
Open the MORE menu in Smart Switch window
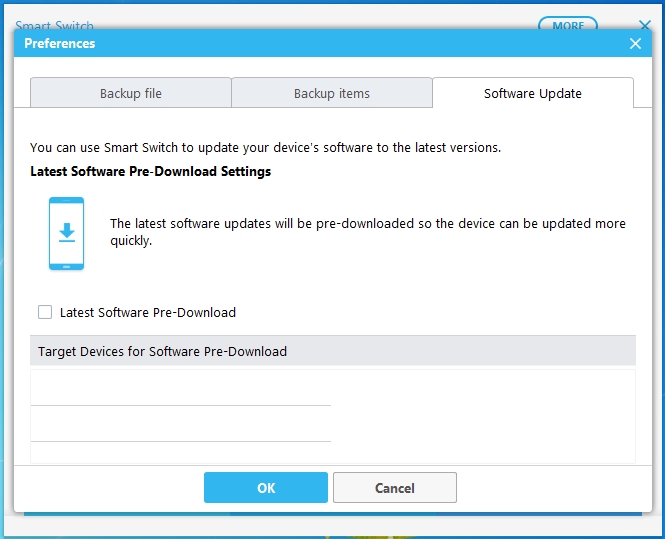click(x=568, y=25)
